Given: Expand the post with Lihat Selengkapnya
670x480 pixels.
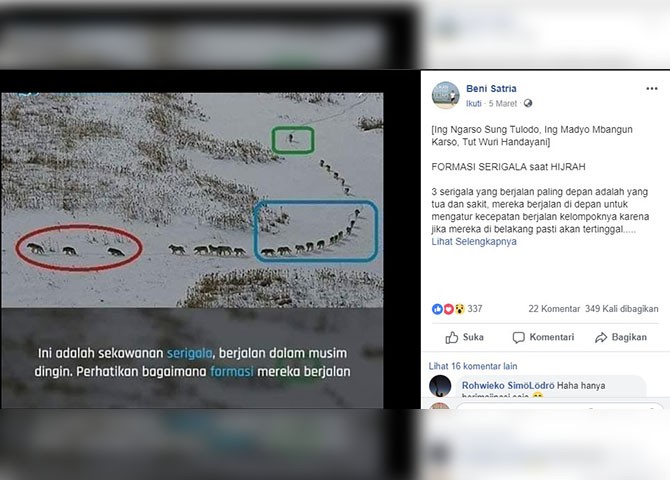Looking at the screenshot, I should [x=474, y=241].
